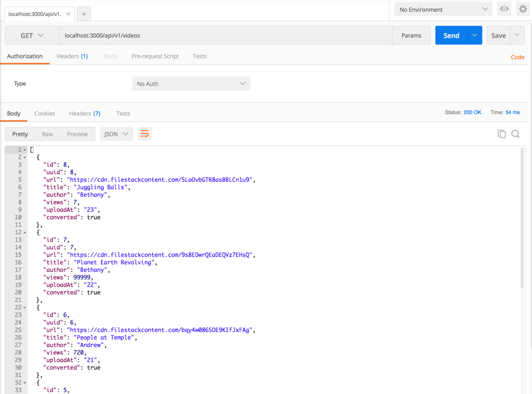Collapse the Juggling Balls JSON object
This screenshot has height=394, width=532.
point(24,157)
